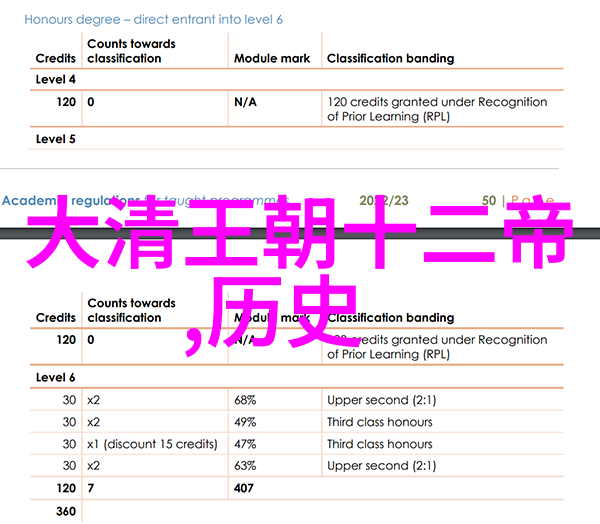Click "Third class honours" in the 49% row
The width and height of the screenshot is (600, 524).
380,422
